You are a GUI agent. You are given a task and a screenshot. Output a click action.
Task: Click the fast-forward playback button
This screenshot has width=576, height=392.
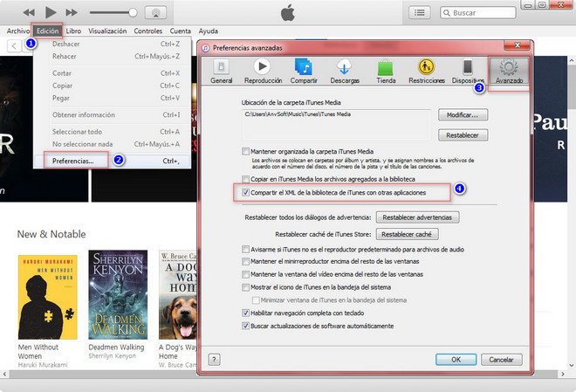(x=72, y=12)
